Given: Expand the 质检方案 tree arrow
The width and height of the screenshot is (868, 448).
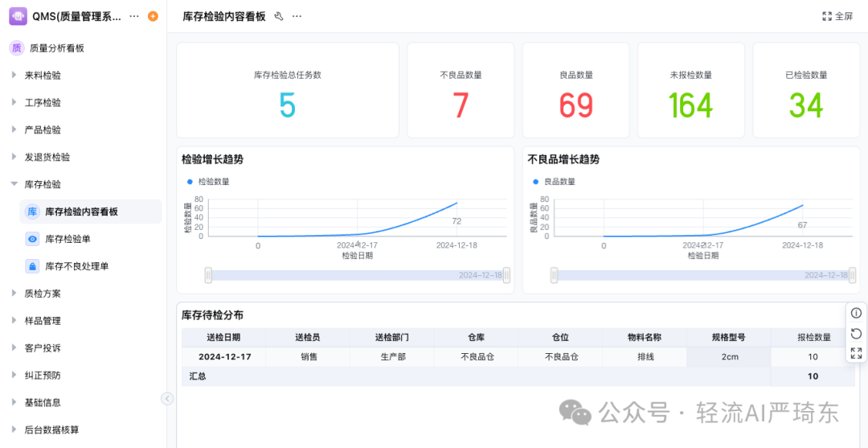Looking at the screenshot, I should [x=14, y=294].
